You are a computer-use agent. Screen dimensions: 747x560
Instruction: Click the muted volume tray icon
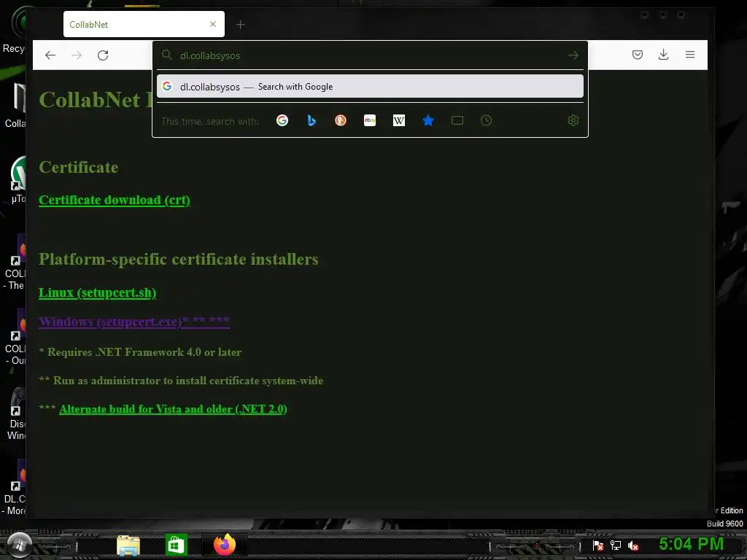pyautogui.click(x=632, y=545)
